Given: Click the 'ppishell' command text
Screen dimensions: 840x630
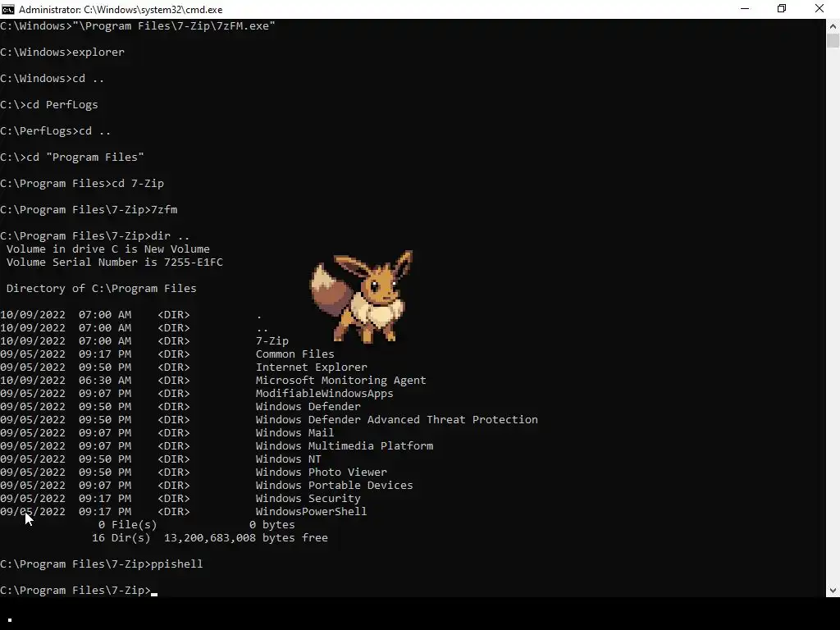Looking at the screenshot, I should click(x=177, y=564).
